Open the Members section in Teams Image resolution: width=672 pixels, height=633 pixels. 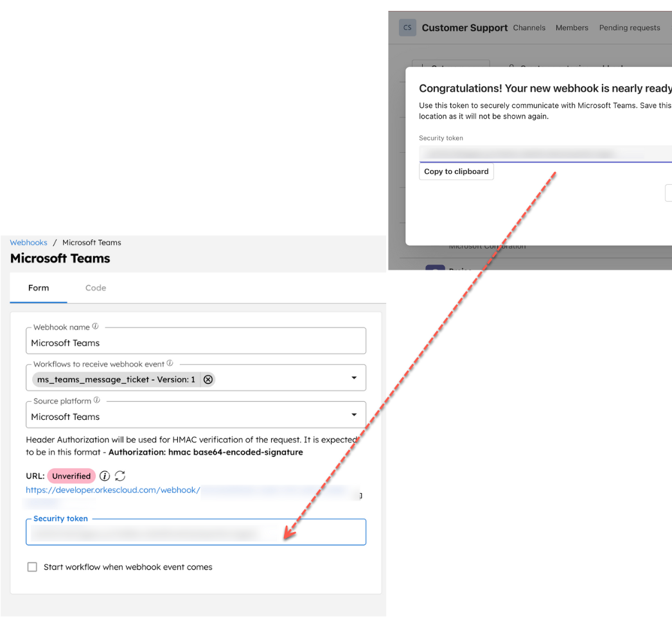pyautogui.click(x=572, y=28)
